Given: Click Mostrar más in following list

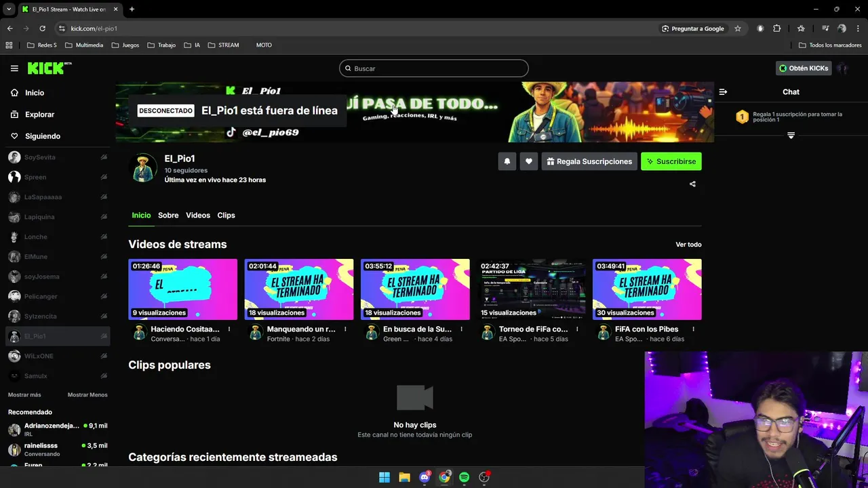Looking at the screenshot, I should coord(24,394).
